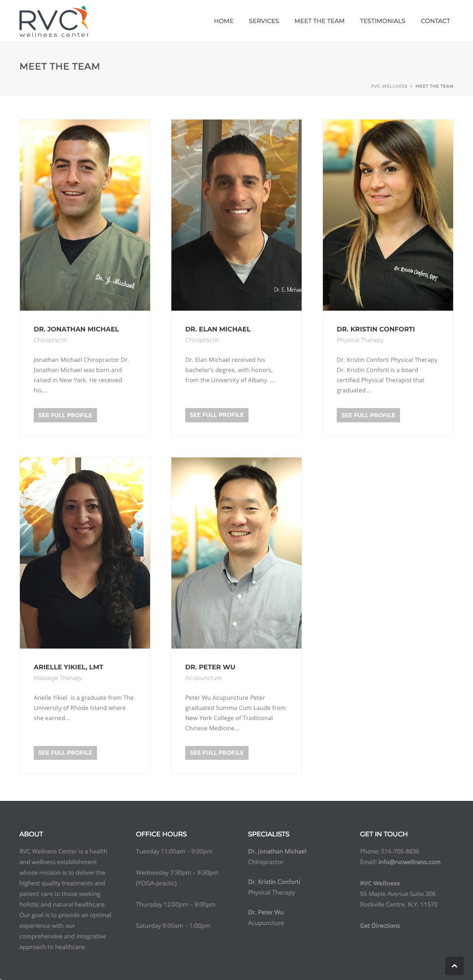Viewport: 473px width, 980px height.
Task: See full profile of Arielle Yikiel
Action: [x=65, y=752]
